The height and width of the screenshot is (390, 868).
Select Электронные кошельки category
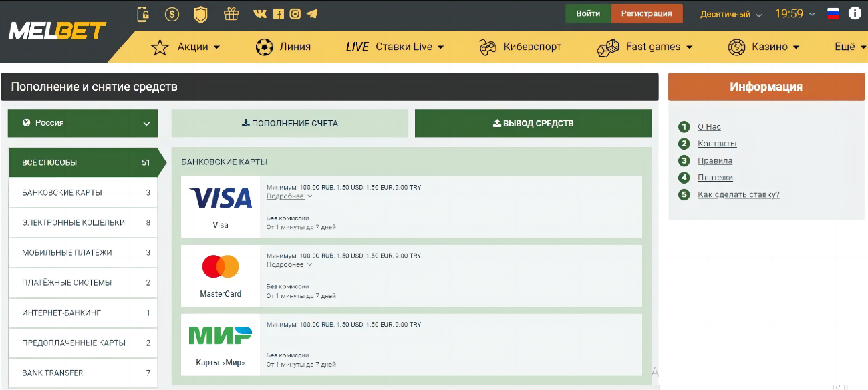coord(83,222)
